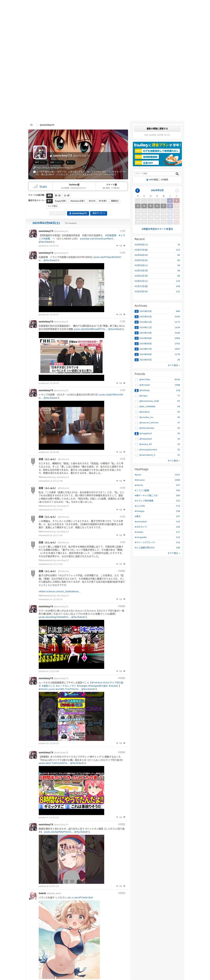Click the 最新の情報に更新する button
Screen dimensions: 210x980
(x=157, y=129)
